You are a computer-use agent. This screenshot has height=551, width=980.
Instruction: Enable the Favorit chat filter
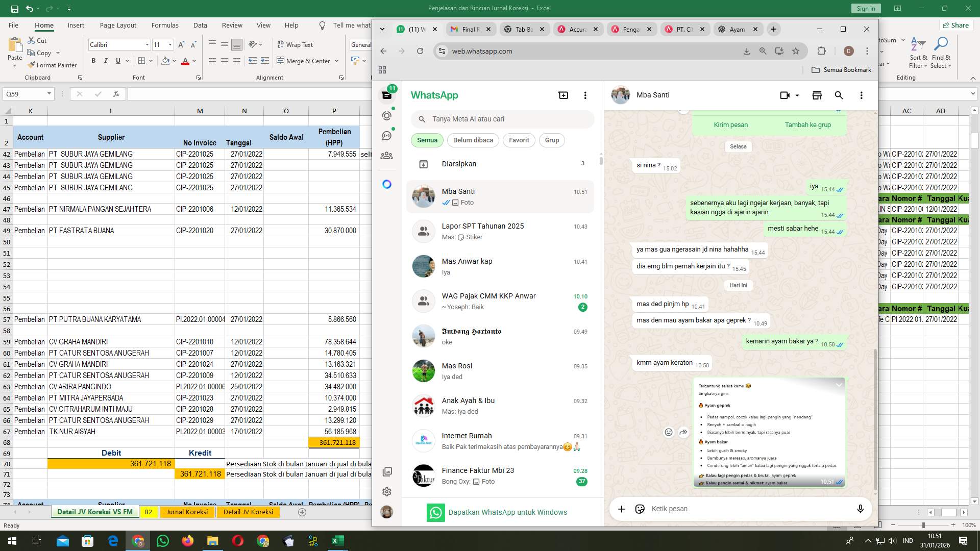519,140
